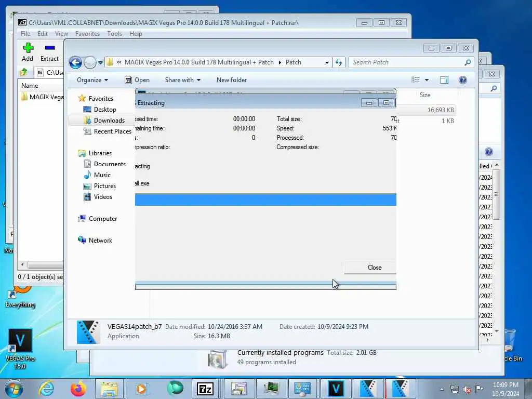Go up one folder in 7-Zip
The height and width of the screenshot is (399, 532).
(x=24, y=72)
